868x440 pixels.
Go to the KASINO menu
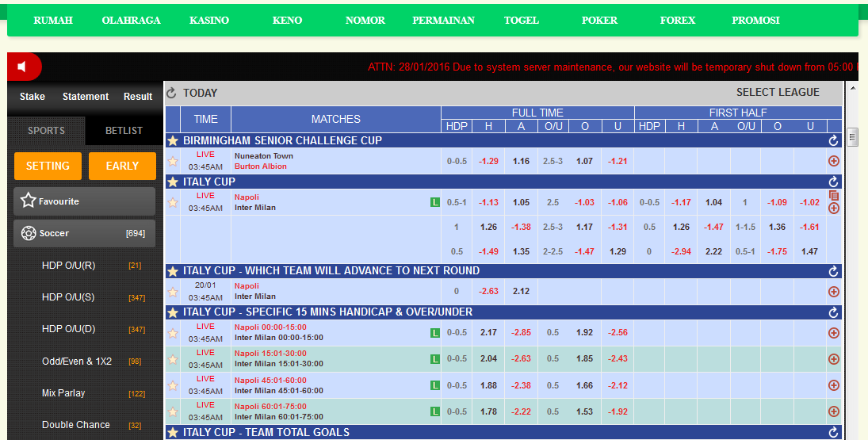(209, 21)
